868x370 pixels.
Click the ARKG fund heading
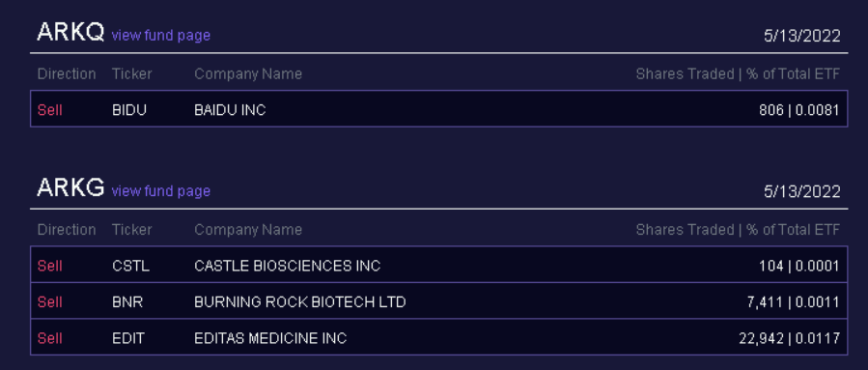click(70, 188)
